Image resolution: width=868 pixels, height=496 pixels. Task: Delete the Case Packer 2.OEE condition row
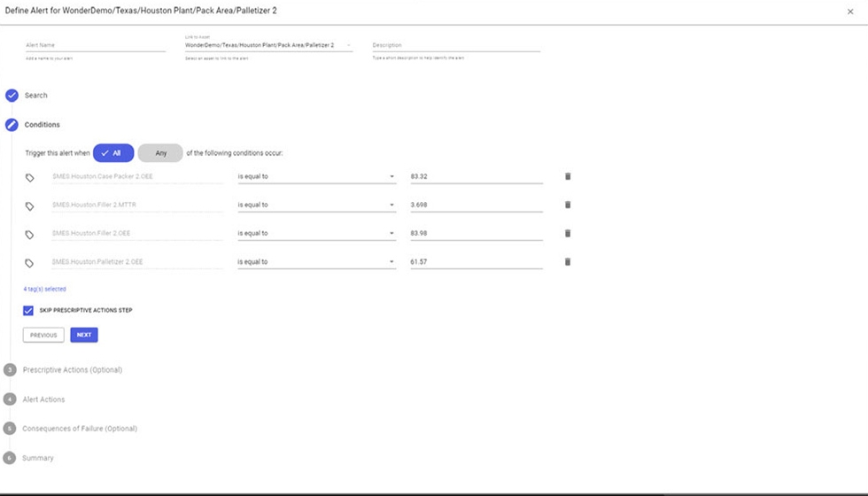[x=568, y=176]
